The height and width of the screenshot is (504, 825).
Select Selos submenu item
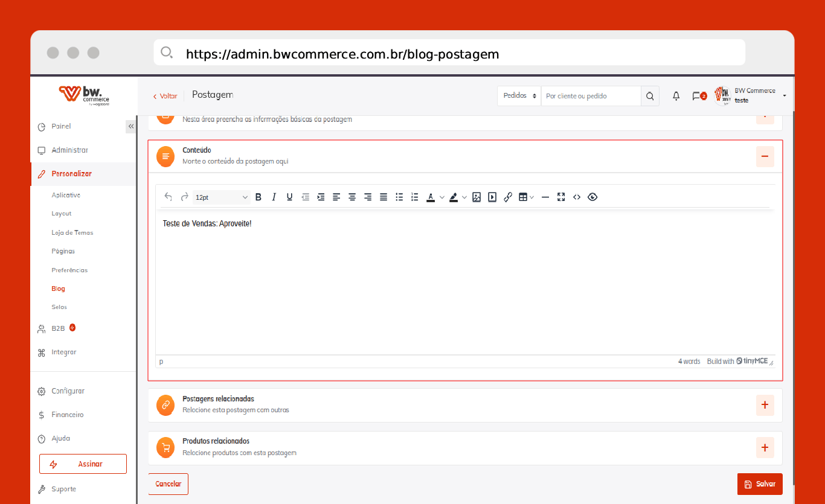[x=59, y=307]
